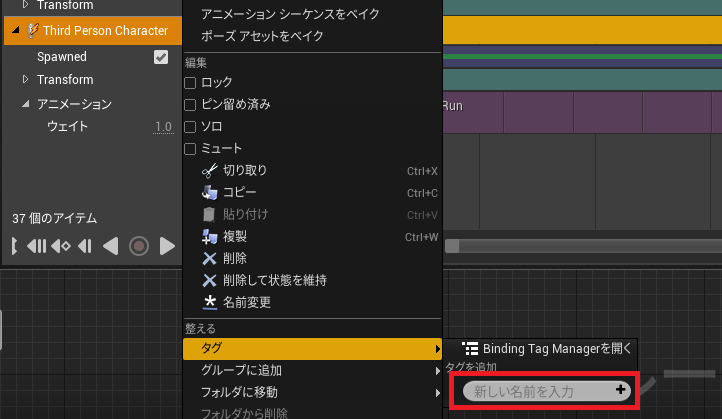Expand Transform under Third Person Character
The height and width of the screenshot is (419, 722).
26,79
